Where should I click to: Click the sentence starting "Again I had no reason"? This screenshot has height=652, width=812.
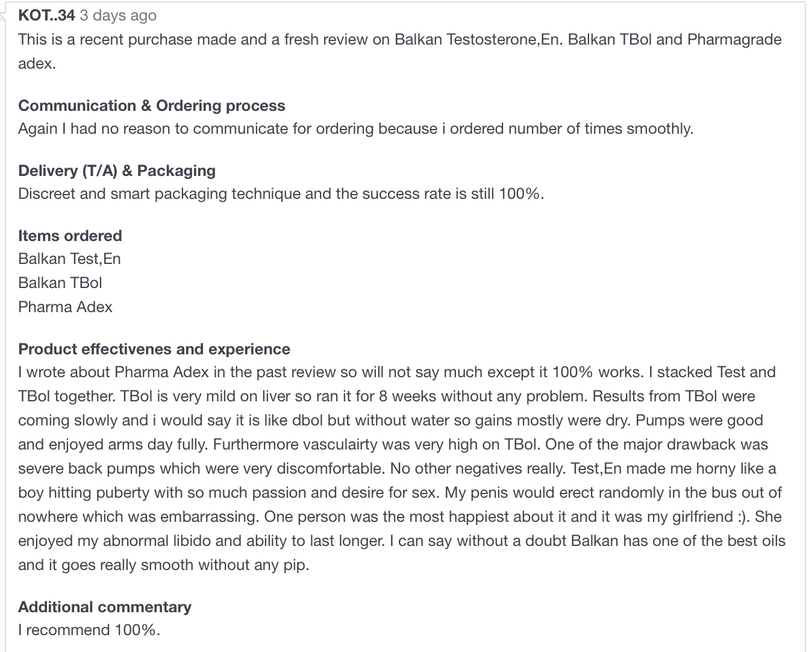(355, 129)
